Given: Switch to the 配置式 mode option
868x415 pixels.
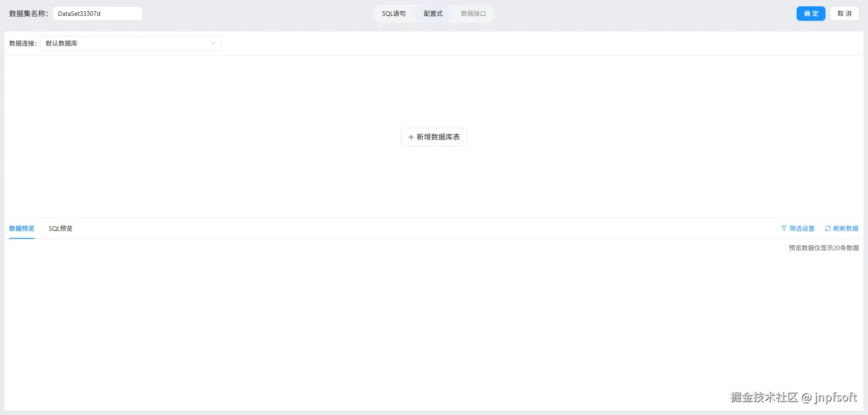Looking at the screenshot, I should pos(433,14).
